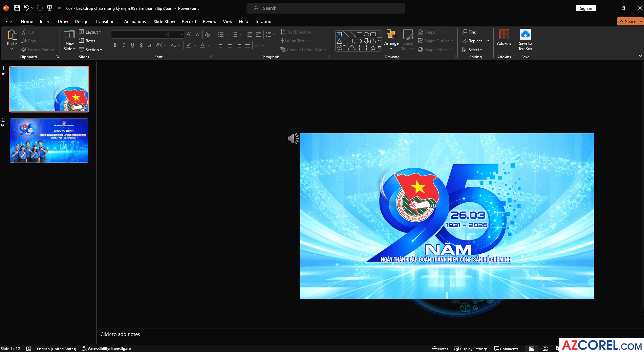This screenshot has width=644, height=352.
Task: Insert a New Slide
Action: point(69,35)
